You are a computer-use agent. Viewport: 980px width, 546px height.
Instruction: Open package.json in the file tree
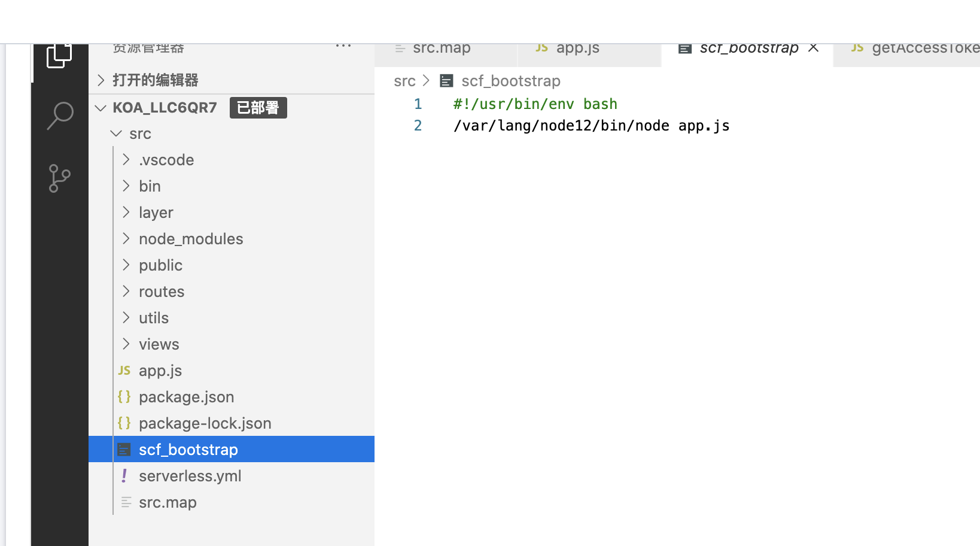[232, 397]
